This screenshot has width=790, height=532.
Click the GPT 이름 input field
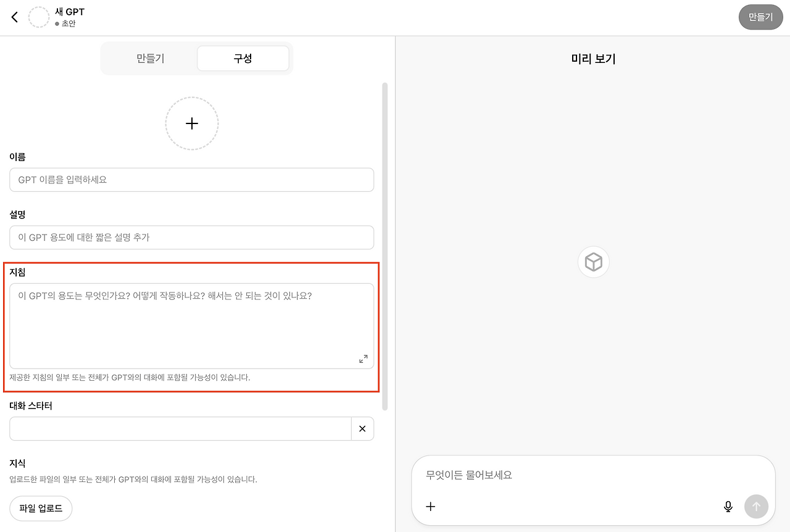coord(191,180)
